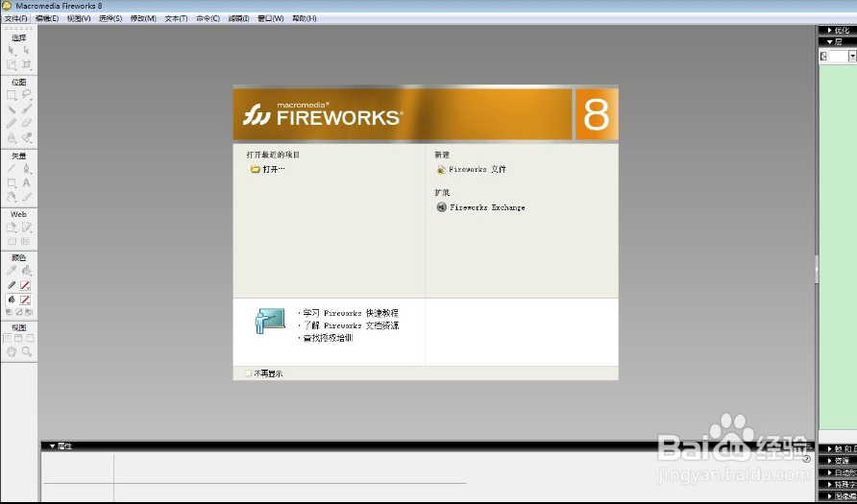Open the 滤镜(I) menu

click(x=239, y=18)
